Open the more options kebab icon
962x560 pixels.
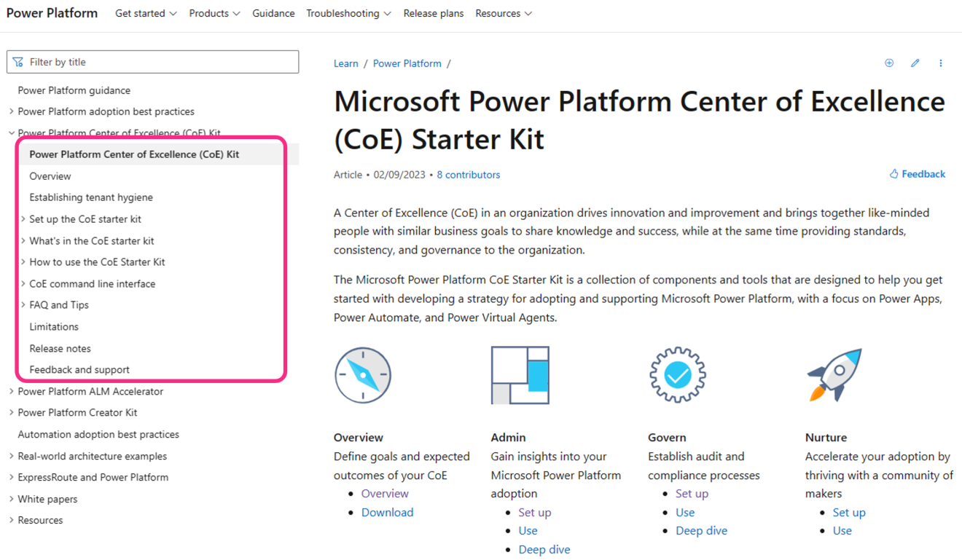tap(941, 63)
